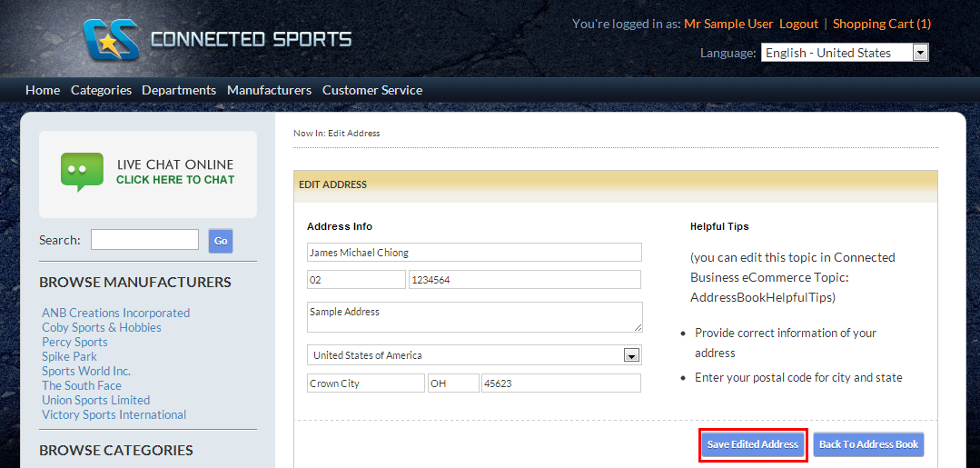Focus the name field containing James Michael Chiong
Screen dimensions: 980x468
[x=474, y=253]
